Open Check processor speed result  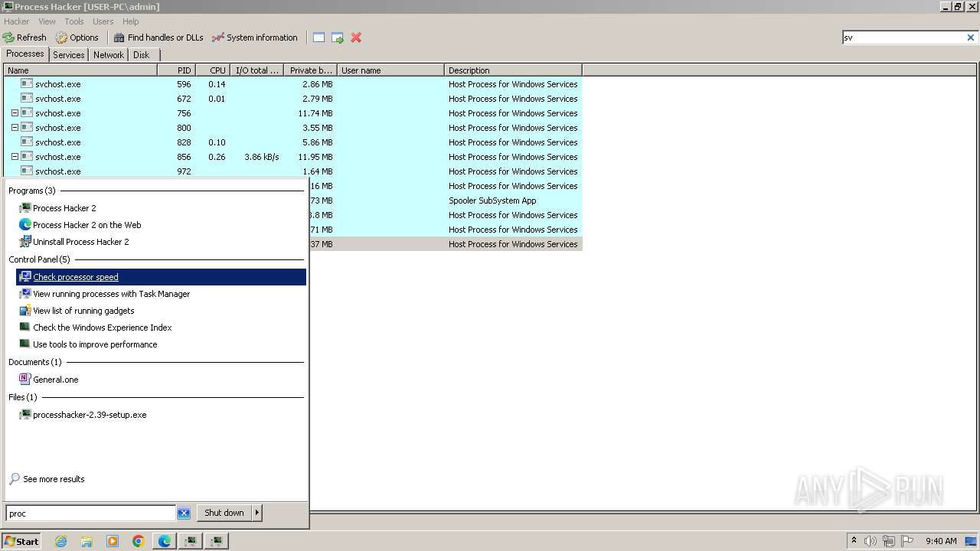162,277
